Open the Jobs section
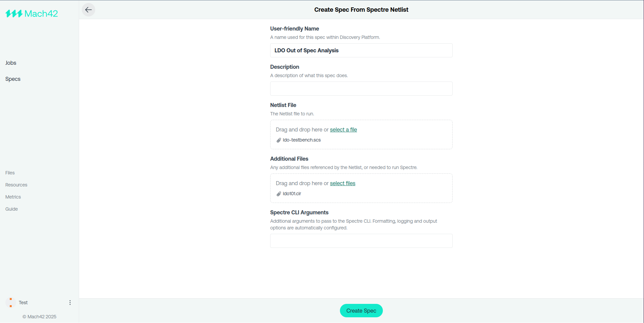The image size is (644, 323). point(11,63)
